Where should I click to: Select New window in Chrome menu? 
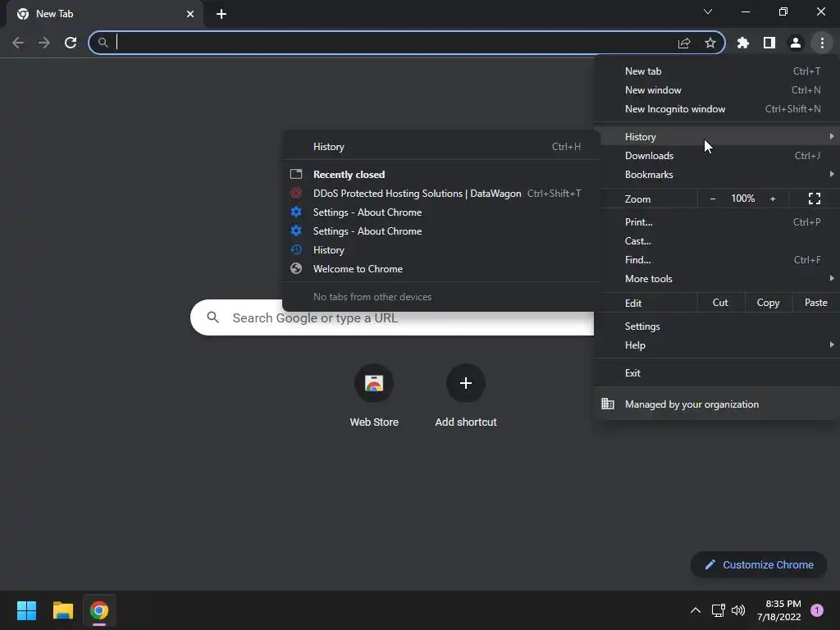point(717,90)
